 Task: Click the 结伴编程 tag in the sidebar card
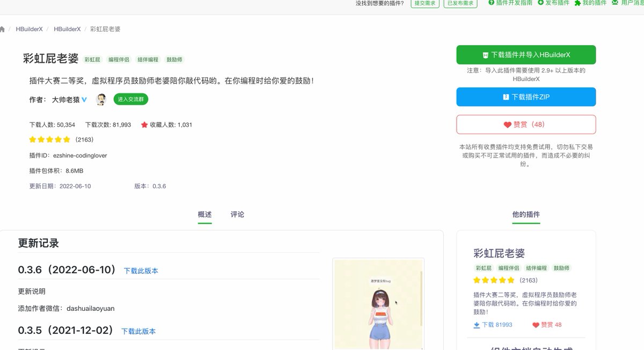(x=537, y=268)
